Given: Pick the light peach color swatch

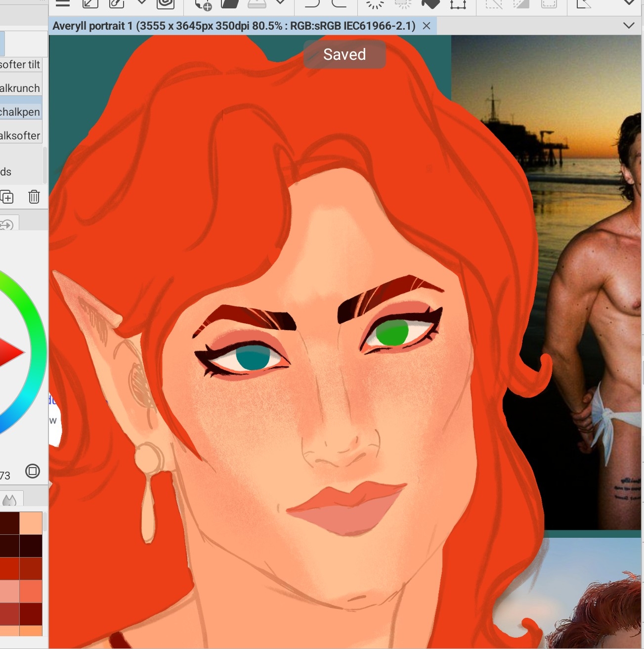Looking at the screenshot, I should 31,523.
